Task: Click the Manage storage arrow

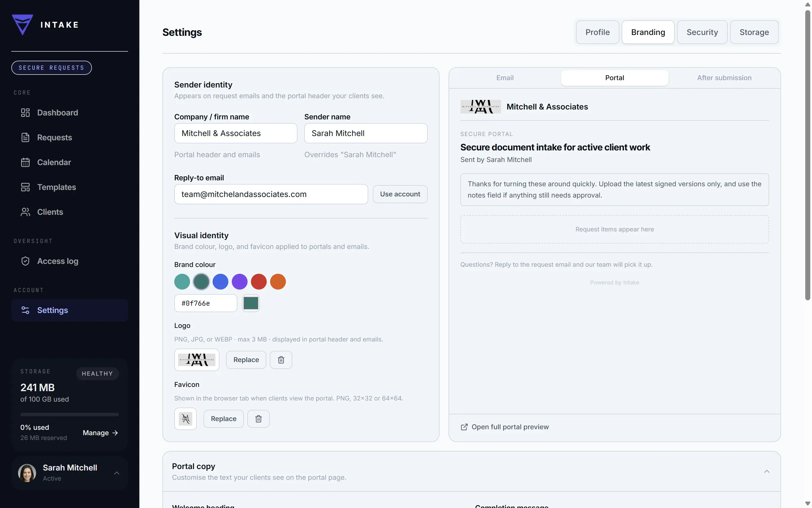Action: click(115, 433)
